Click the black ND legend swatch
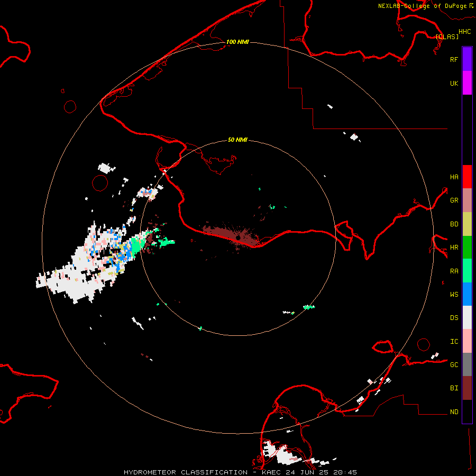Viewport: 476px width, 476px height. click(x=467, y=411)
